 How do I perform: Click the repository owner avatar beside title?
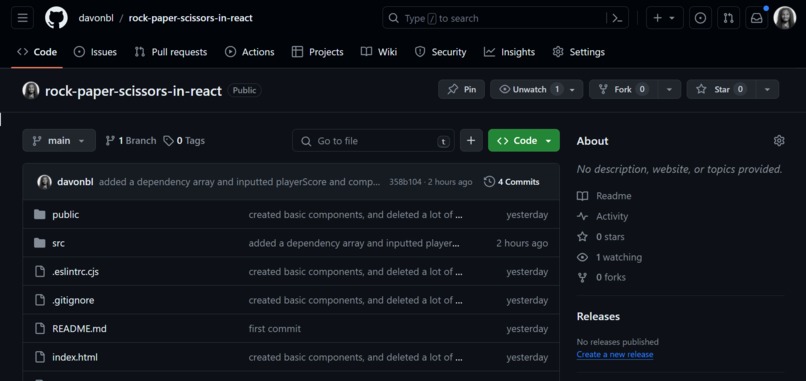pos(31,90)
